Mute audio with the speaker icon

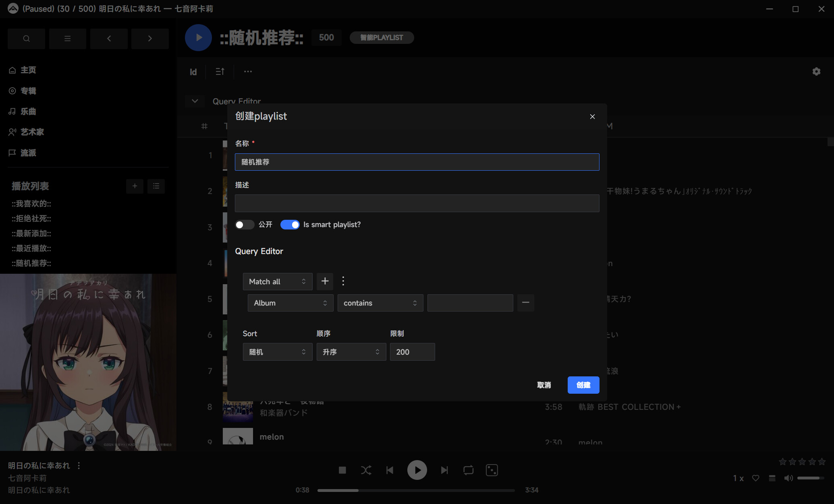[x=788, y=478]
